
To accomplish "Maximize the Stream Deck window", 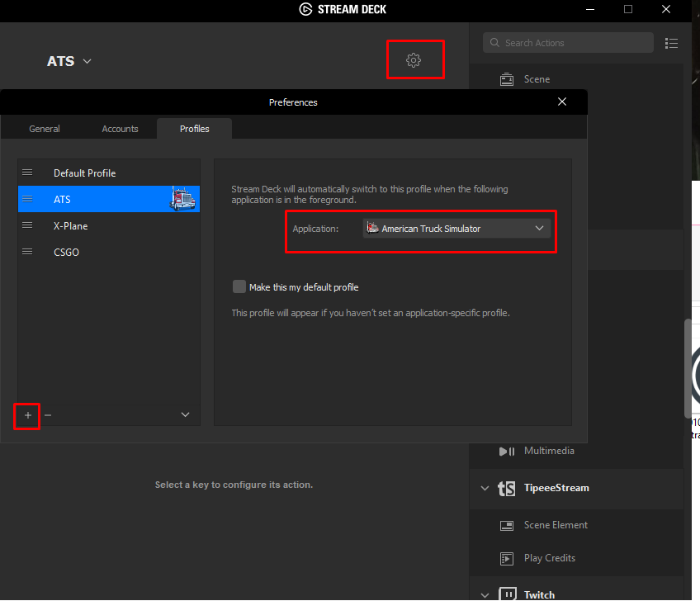I will click(x=628, y=9).
